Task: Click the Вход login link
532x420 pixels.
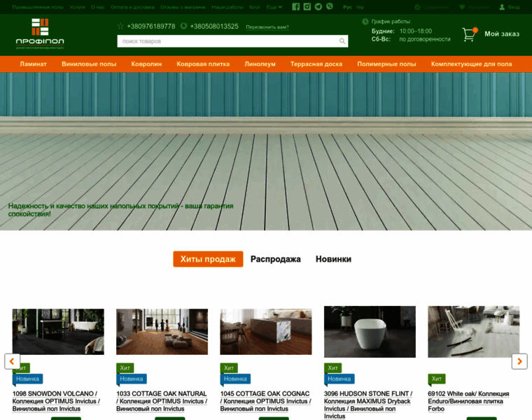Action: 514,7
